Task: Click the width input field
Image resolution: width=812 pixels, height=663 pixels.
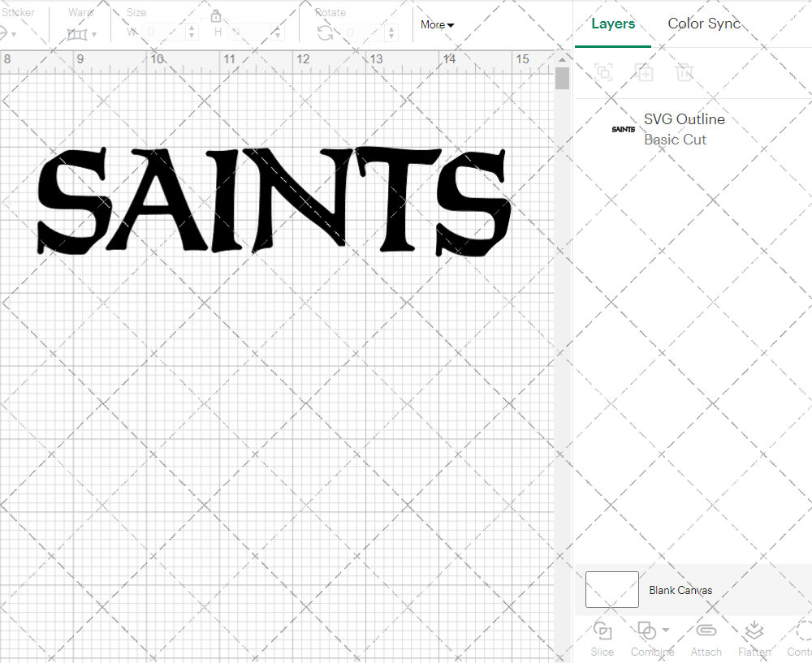Action: [166, 32]
